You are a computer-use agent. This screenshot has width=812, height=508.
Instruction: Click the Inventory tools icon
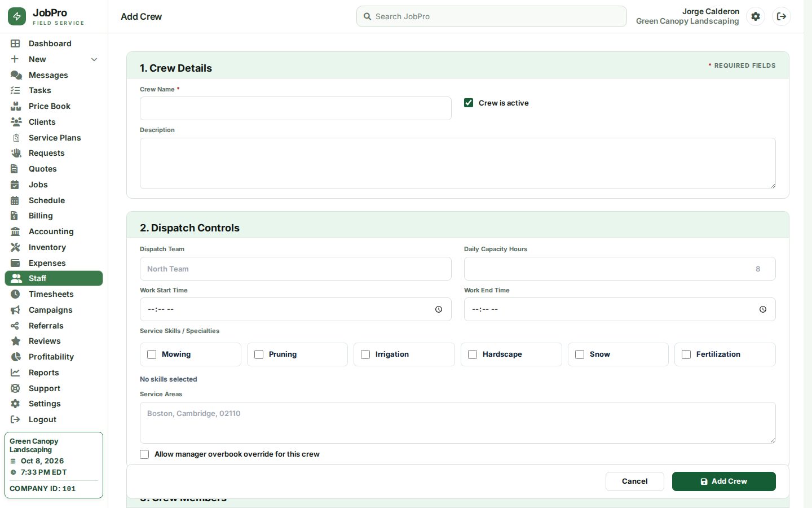click(x=15, y=247)
